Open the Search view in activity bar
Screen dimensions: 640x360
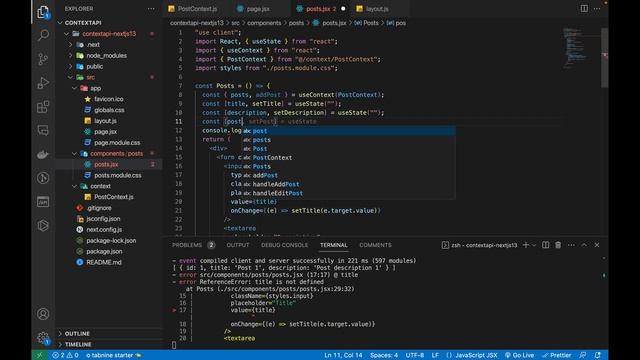[x=43, y=35]
